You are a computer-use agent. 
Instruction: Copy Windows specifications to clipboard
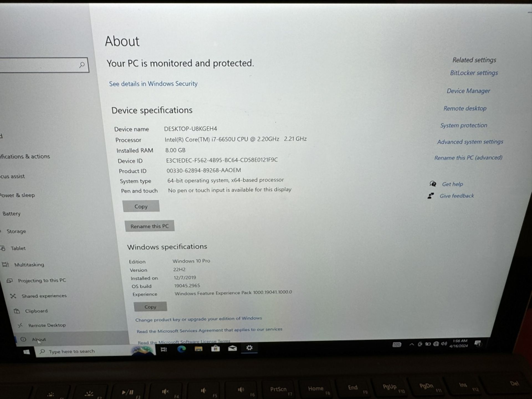[x=150, y=306]
